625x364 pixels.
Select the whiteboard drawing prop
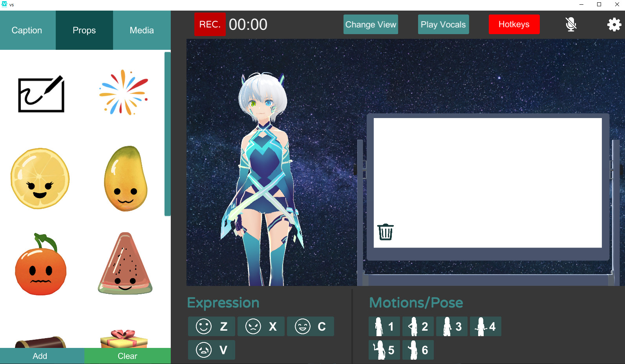(x=41, y=94)
